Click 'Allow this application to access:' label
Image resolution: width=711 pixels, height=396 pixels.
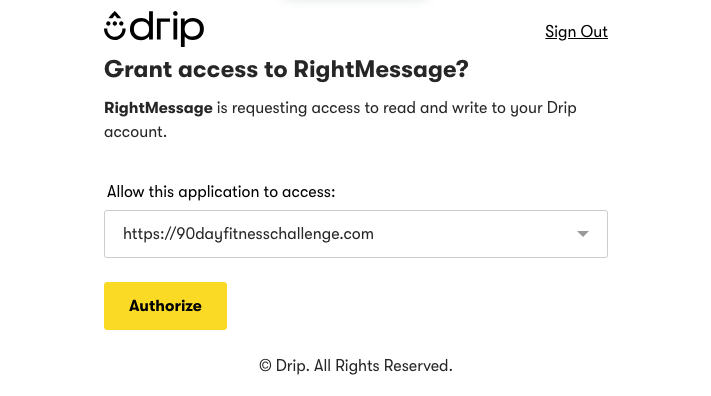pyautogui.click(x=221, y=192)
